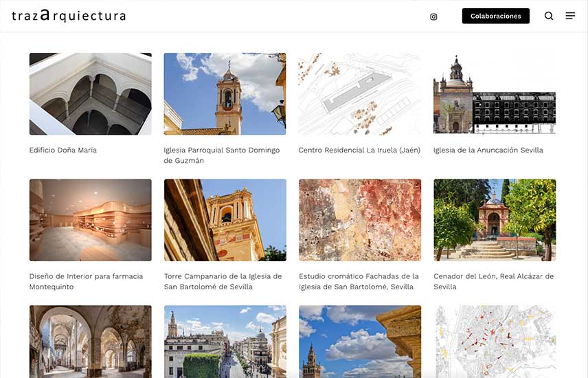Image resolution: width=588 pixels, height=378 pixels.
Task: Open the farmacia Montequinto interior image
Action: (91, 220)
